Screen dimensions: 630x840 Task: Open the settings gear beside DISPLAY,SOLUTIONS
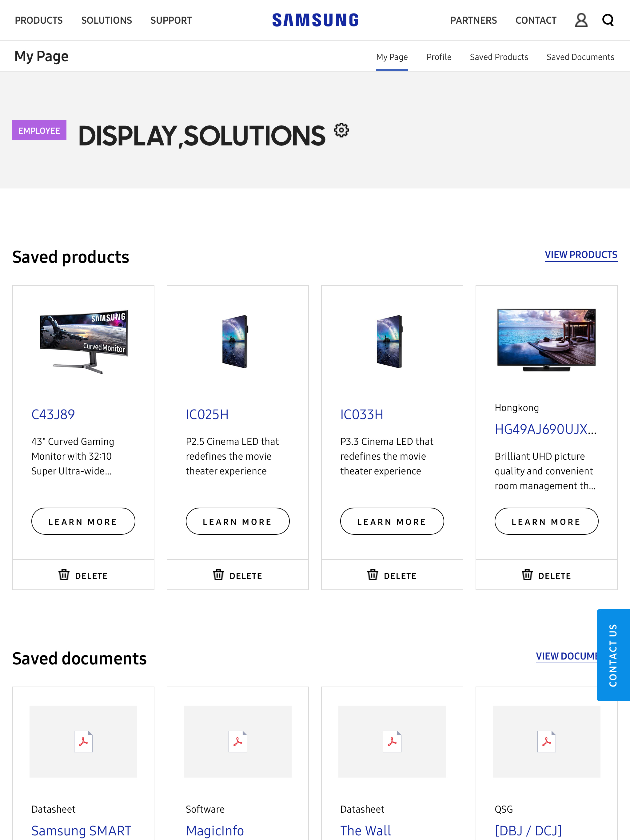(341, 131)
